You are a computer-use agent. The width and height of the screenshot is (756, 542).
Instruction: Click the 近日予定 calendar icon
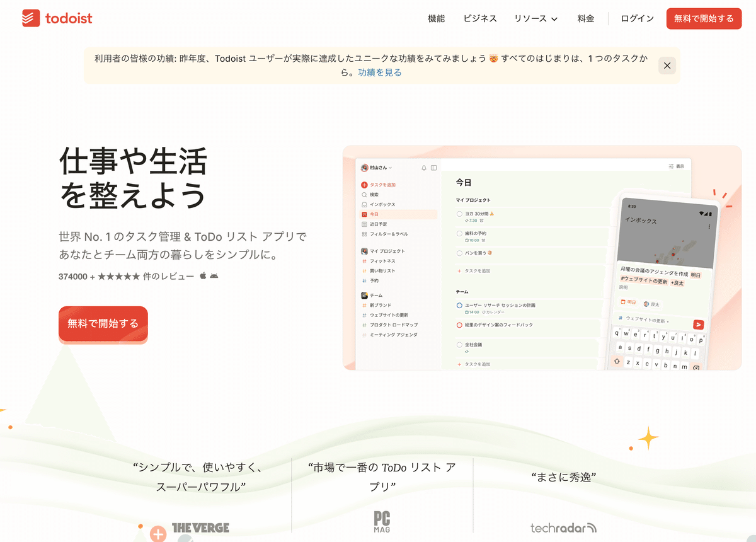[364, 224]
